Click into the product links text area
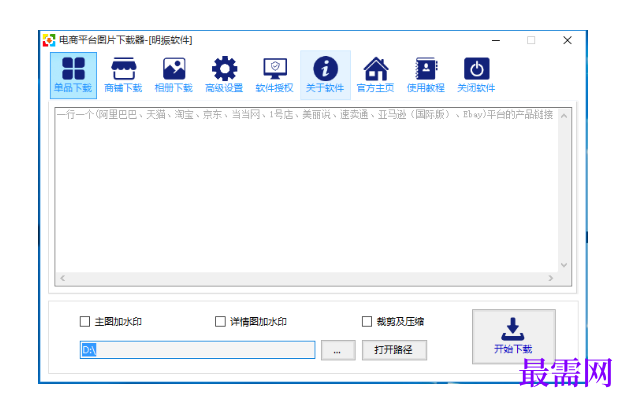 [307, 190]
